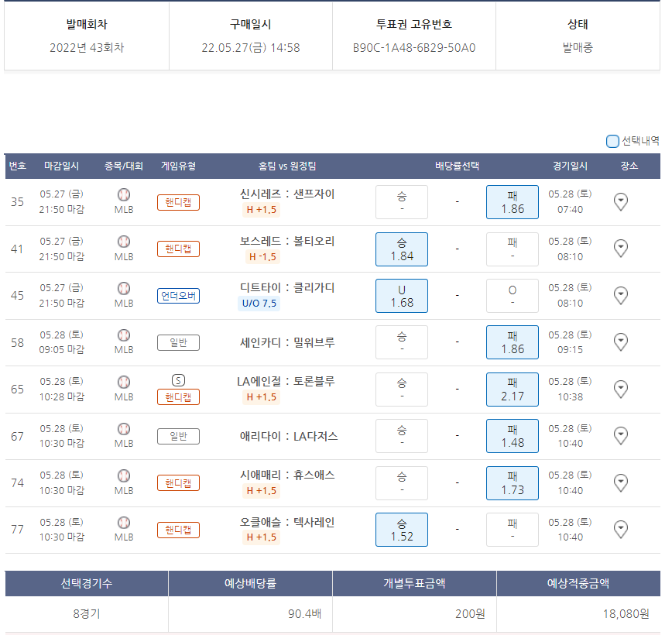
Task: Open venue location icon for match 45
Action: pos(621,295)
